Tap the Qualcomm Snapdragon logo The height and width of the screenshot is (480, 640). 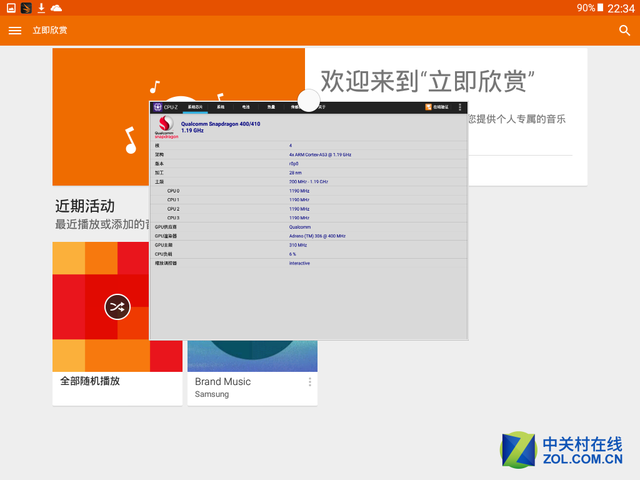166,127
